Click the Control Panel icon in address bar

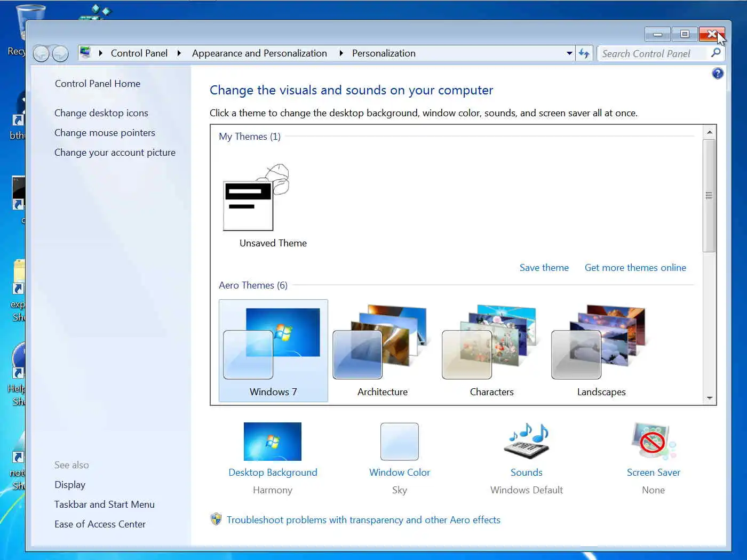pyautogui.click(x=85, y=53)
